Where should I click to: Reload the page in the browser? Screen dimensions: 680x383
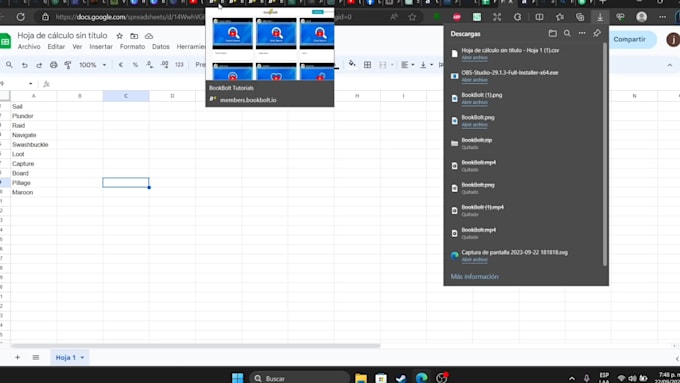point(20,17)
